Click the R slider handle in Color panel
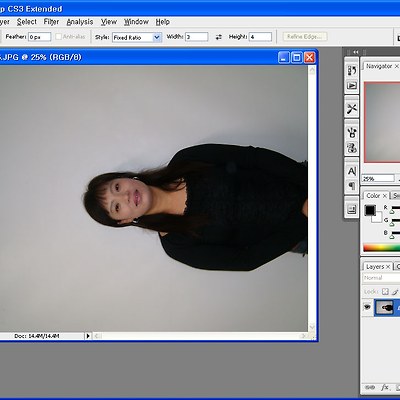The width and height of the screenshot is (400, 400). tap(392, 212)
